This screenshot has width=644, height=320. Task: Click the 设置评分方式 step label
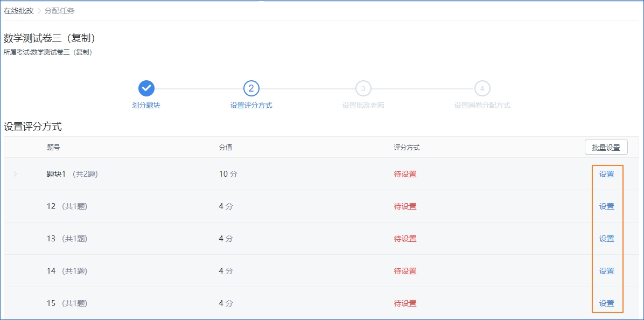coord(251,105)
